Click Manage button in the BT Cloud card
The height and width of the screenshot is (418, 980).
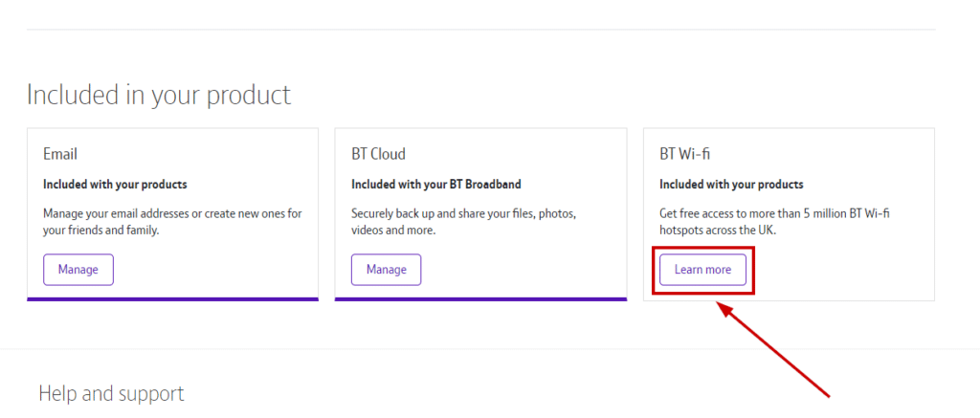(x=386, y=270)
